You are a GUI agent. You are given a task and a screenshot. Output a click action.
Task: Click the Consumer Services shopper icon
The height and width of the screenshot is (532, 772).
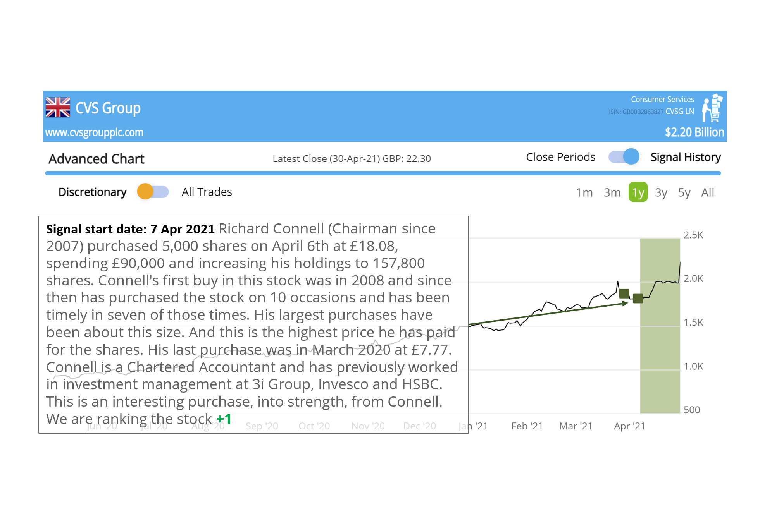tap(712, 108)
